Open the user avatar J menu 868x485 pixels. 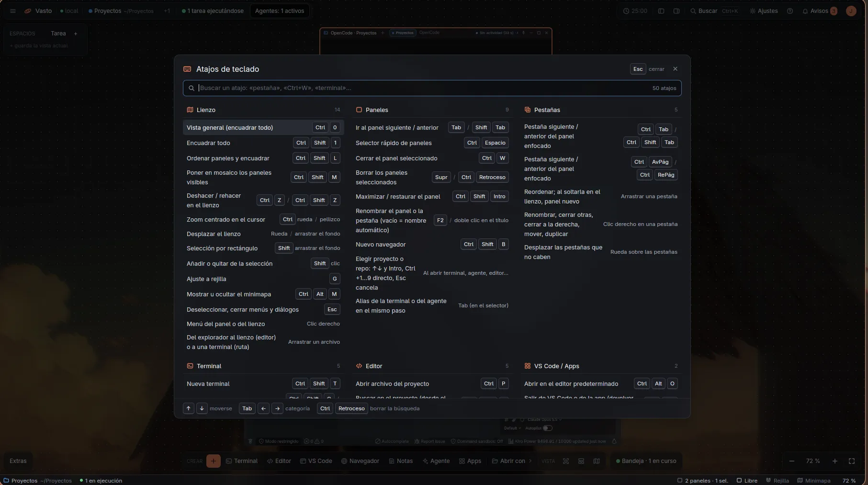851,11
